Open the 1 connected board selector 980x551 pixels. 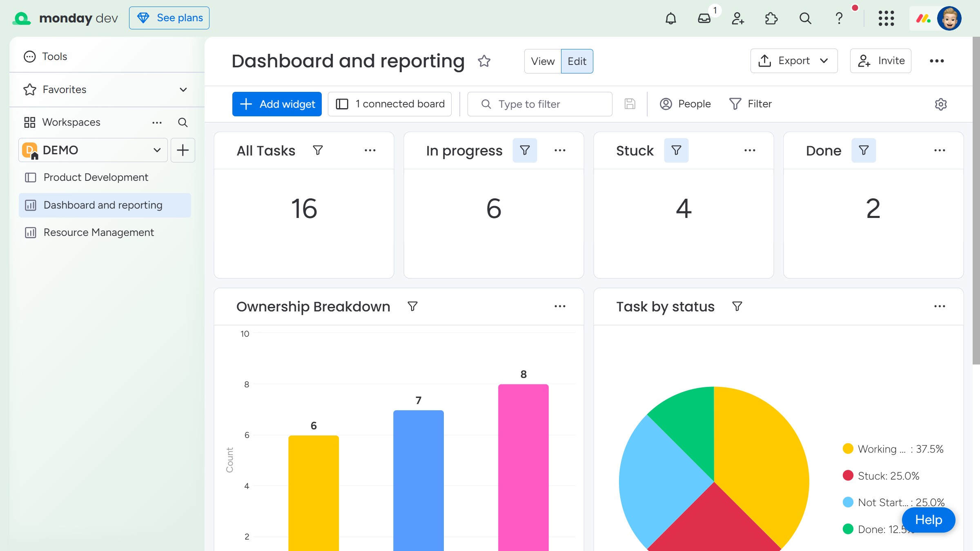tap(390, 104)
